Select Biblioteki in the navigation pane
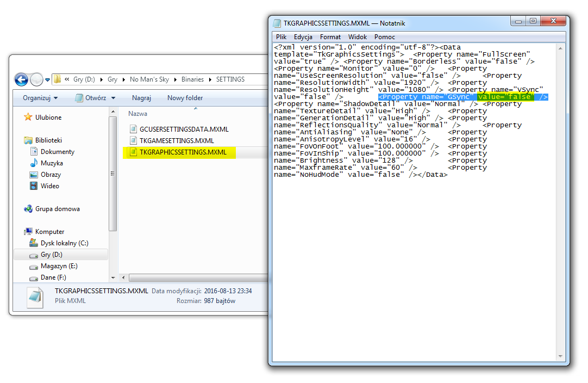Image resolution: width=588 pixels, height=383 pixels. pyautogui.click(x=49, y=140)
